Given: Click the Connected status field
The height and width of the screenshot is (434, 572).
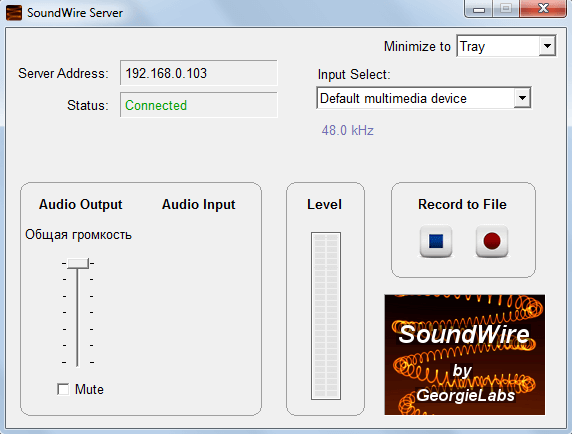Looking at the screenshot, I should point(198,105).
